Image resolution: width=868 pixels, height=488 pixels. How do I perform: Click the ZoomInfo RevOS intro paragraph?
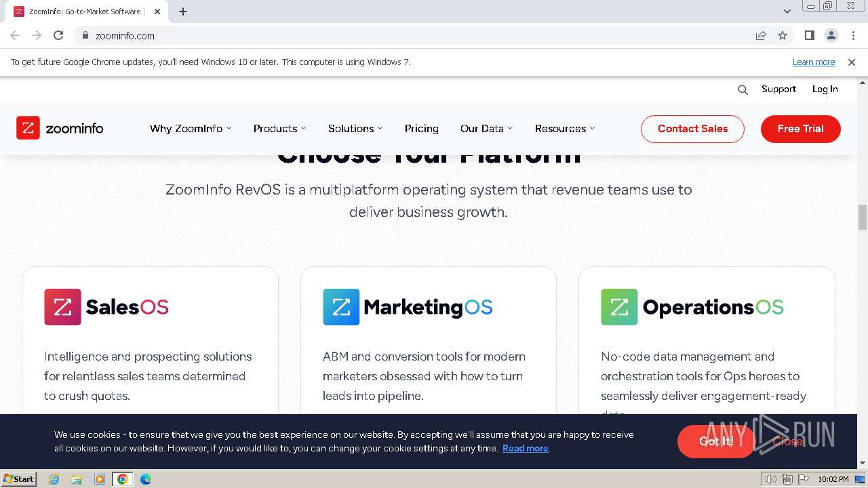429,201
